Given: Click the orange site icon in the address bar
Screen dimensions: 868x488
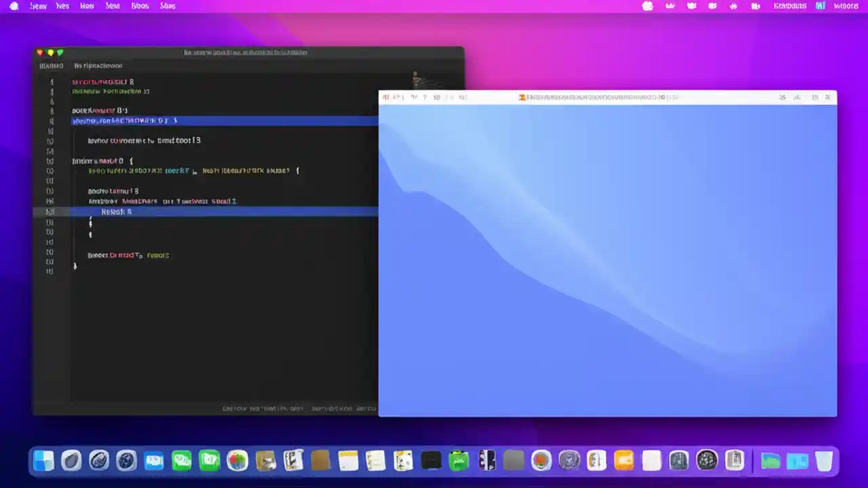Looking at the screenshot, I should point(522,97).
